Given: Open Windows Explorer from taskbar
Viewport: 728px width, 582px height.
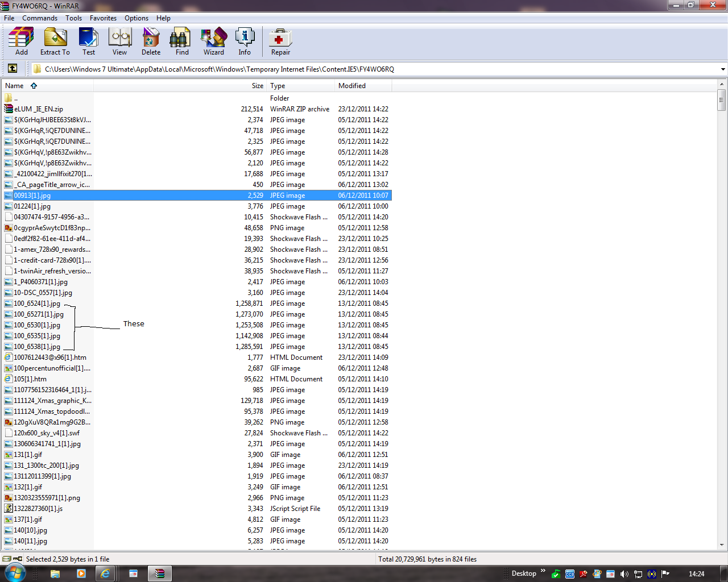Looking at the screenshot, I should click(x=55, y=573).
